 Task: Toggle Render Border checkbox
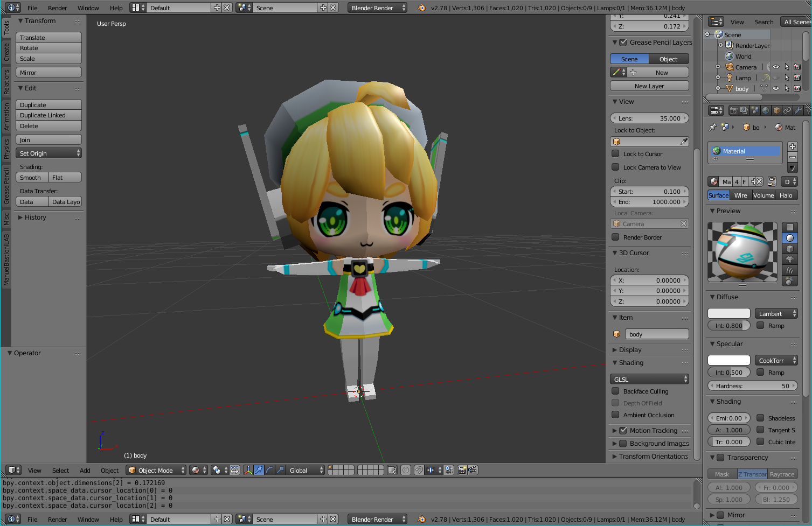pyautogui.click(x=615, y=237)
